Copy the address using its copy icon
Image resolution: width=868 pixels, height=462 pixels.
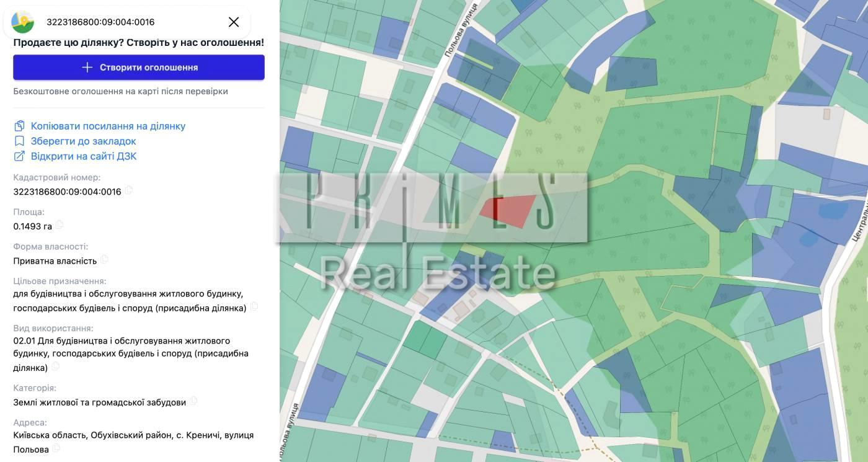click(x=56, y=448)
